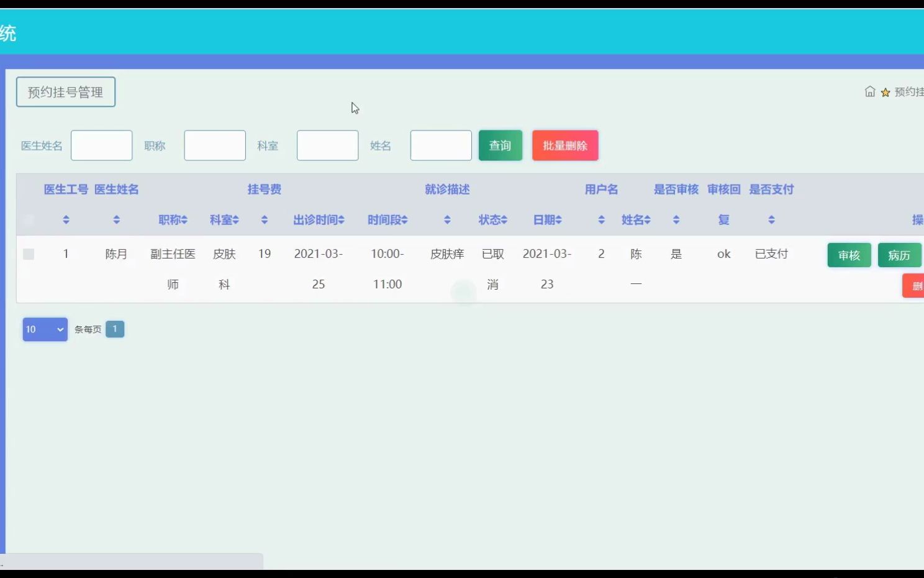Screen dimensions: 924x578
Task: Click the home icon in breadcrumb
Action: [870, 92]
